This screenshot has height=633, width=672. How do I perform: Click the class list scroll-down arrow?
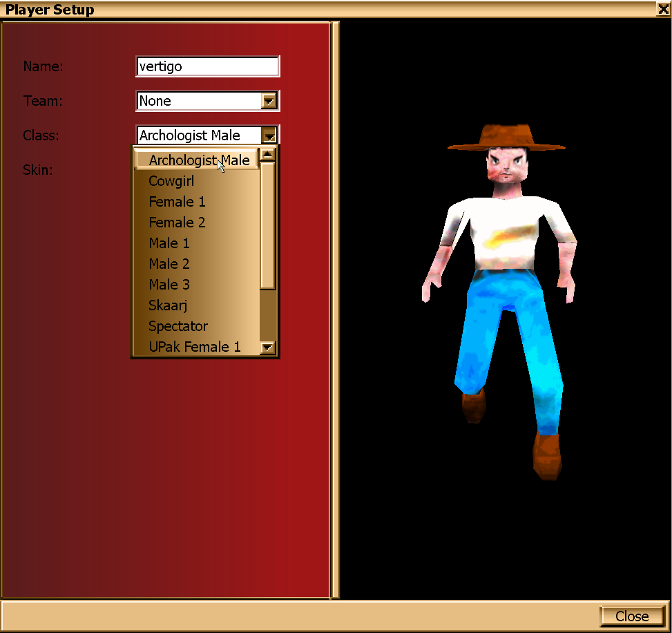[x=268, y=348]
